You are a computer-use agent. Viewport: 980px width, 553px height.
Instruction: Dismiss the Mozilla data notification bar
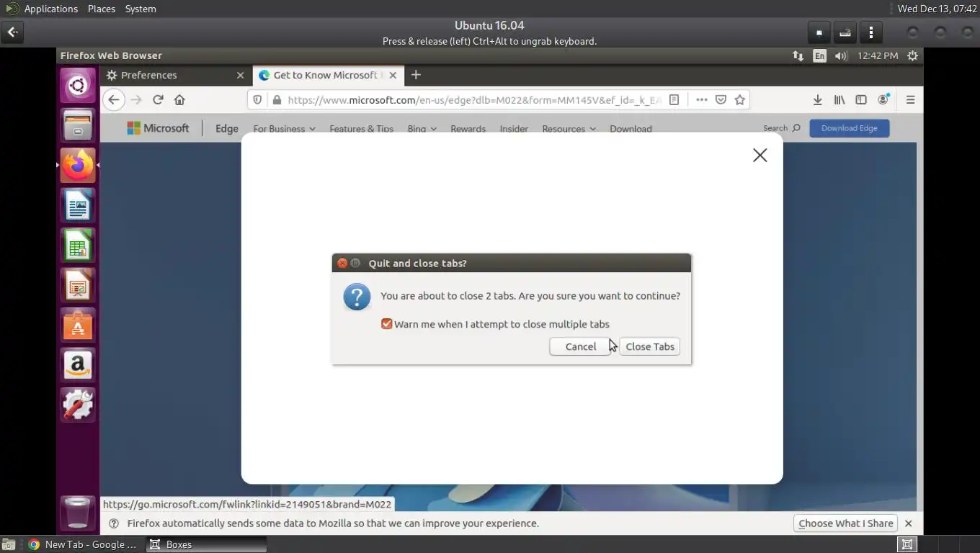click(x=908, y=523)
